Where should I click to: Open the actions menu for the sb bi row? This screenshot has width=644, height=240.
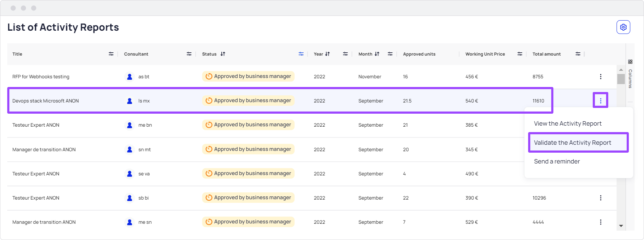click(601, 198)
